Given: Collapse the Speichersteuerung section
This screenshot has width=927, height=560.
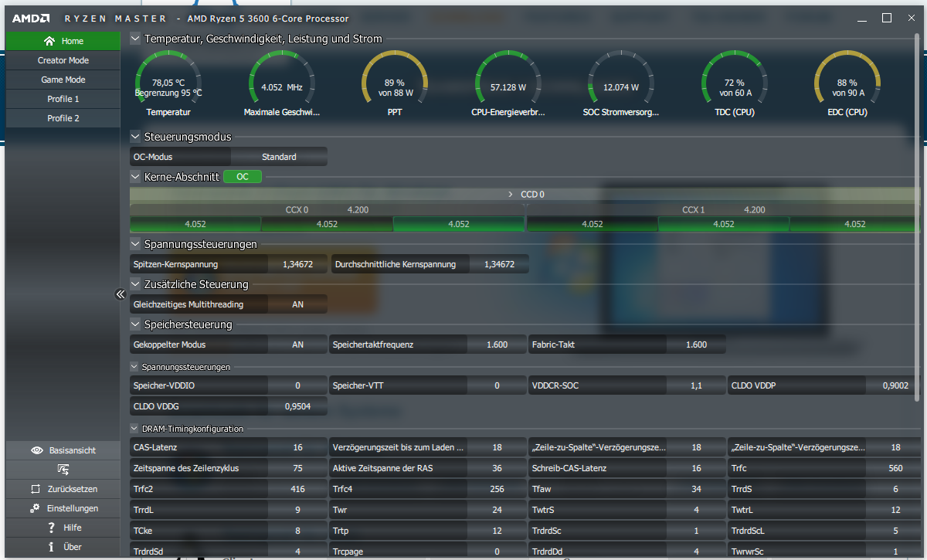Looking at the screenshot, I should [x=135, y=324].
